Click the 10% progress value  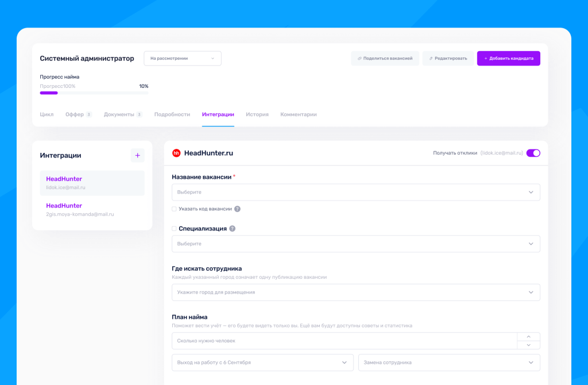click(144, 86)
